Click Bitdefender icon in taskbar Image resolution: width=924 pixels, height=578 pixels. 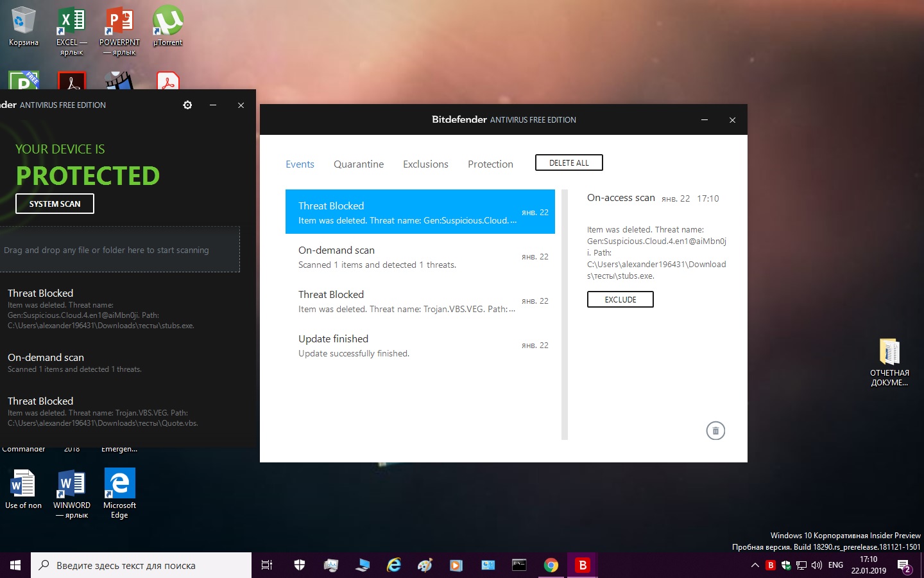tap(583, 565)
